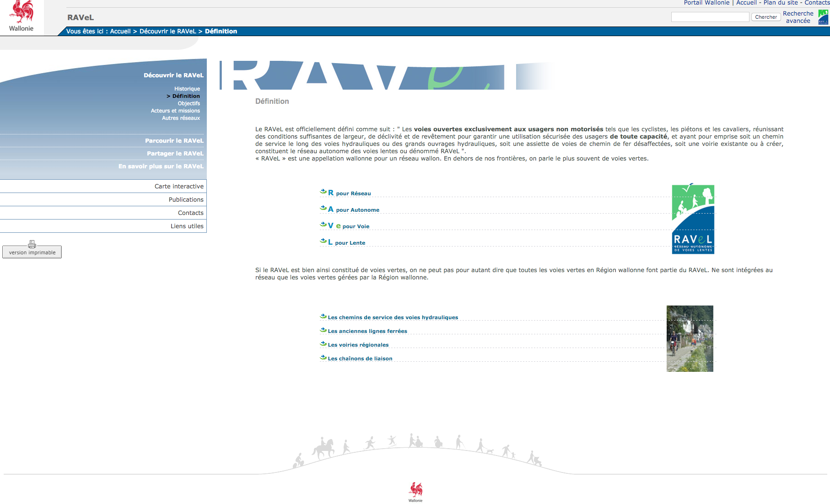Image resolution: width=830 pixels, height=504 pixels.
Task: Click the bold Définition breadcrumb item
Action: pyautogui.click(x=221, y=31)
